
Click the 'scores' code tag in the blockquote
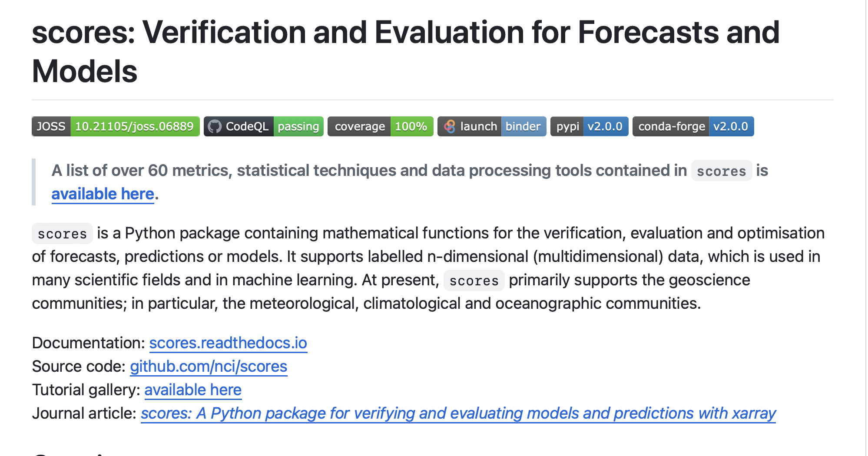[x=721, y=171]
